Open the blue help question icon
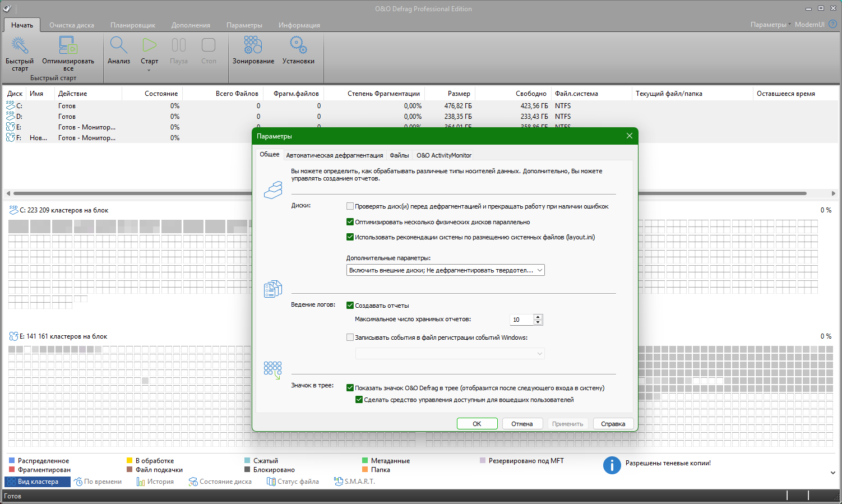 coord(832,24)
